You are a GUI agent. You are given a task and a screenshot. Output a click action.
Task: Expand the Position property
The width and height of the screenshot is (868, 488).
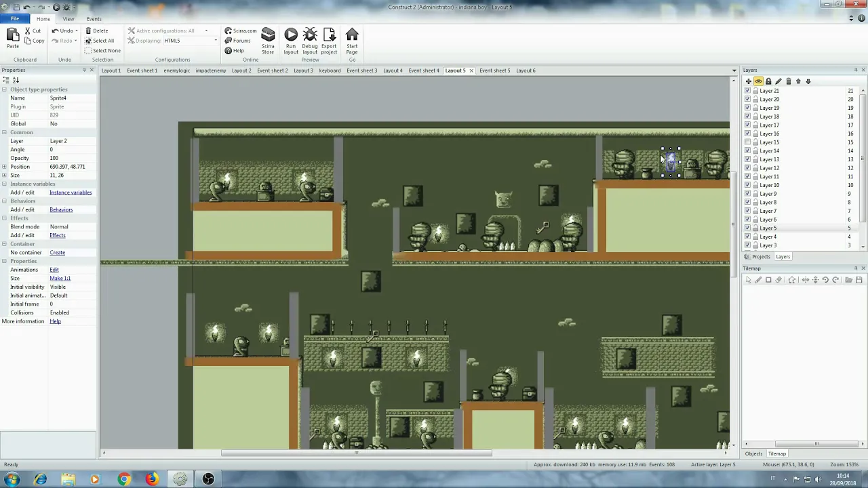tap(4, 167)
